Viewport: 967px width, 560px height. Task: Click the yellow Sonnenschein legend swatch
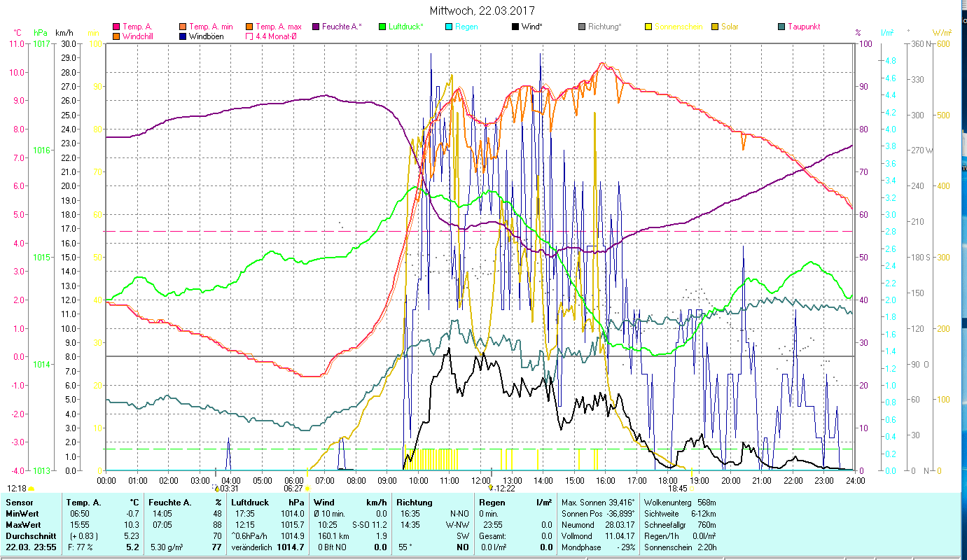[648, 27]
